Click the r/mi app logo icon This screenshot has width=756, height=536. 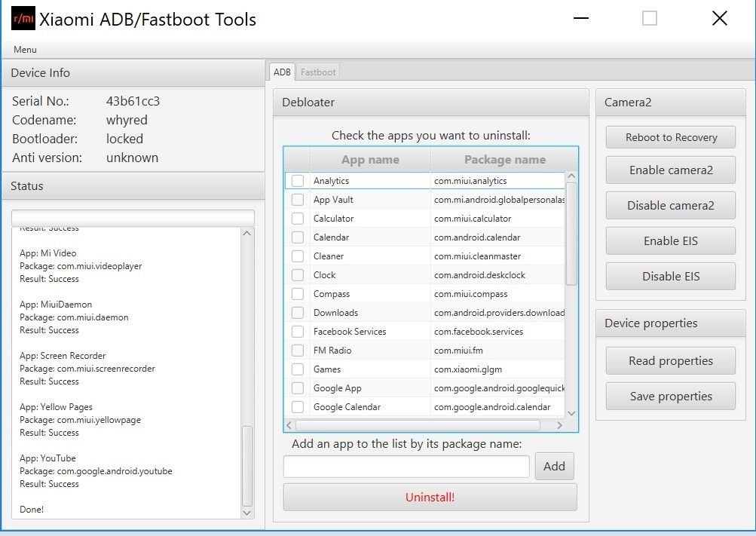pos(23,18)
